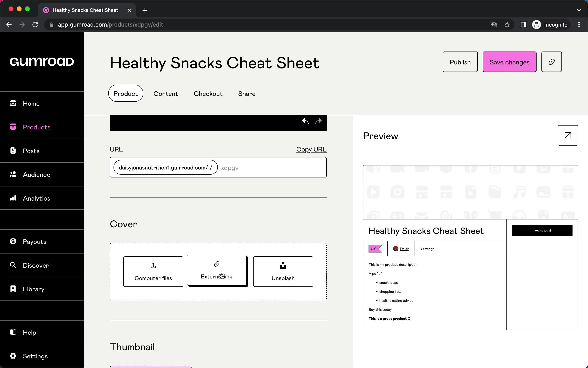
Task: Open preview in new window arrow icon
Action: (x=568, y=135)
